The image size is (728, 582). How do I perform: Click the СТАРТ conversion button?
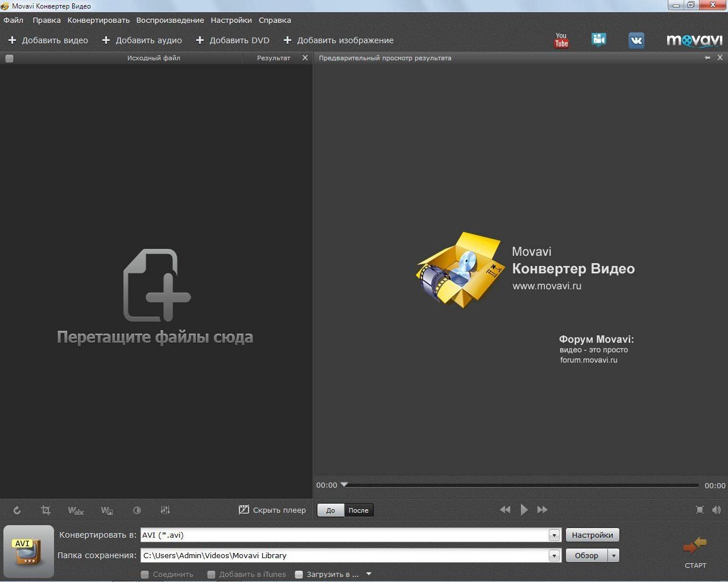click(695, 552)
